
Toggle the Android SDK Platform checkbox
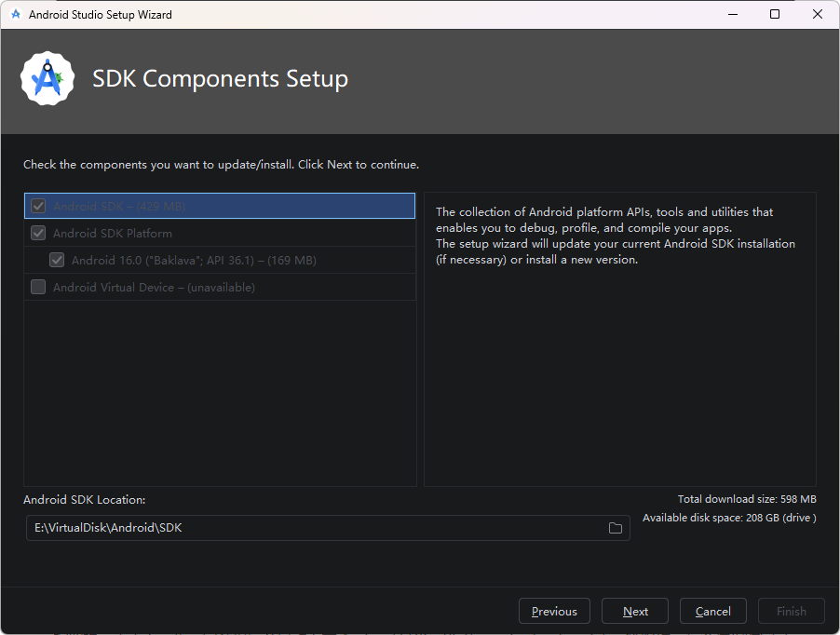click(38, 233)
